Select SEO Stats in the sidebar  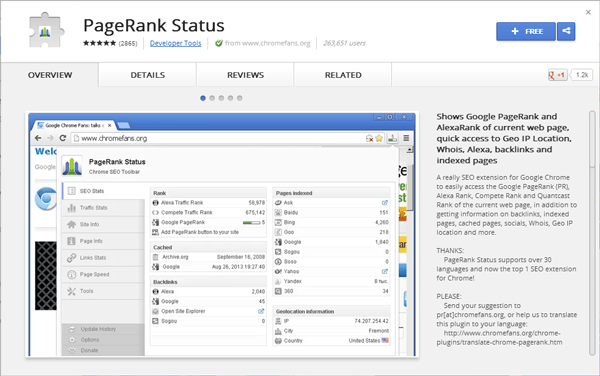pos(103,191)
